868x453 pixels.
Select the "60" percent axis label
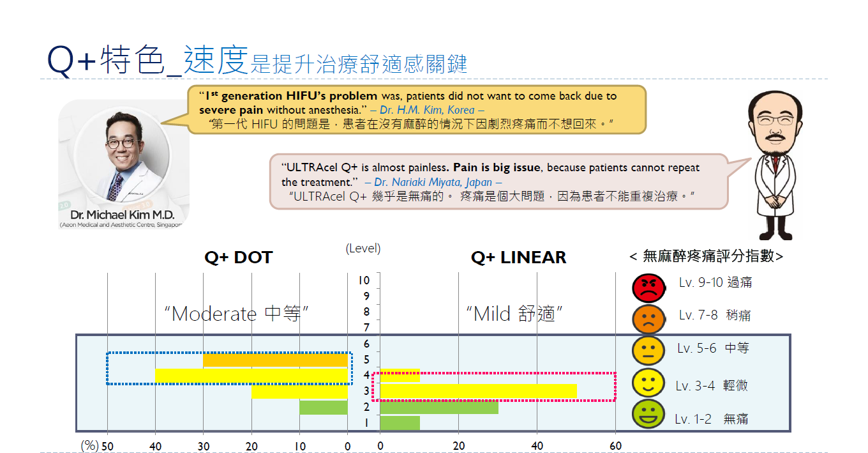pos(615,446)
